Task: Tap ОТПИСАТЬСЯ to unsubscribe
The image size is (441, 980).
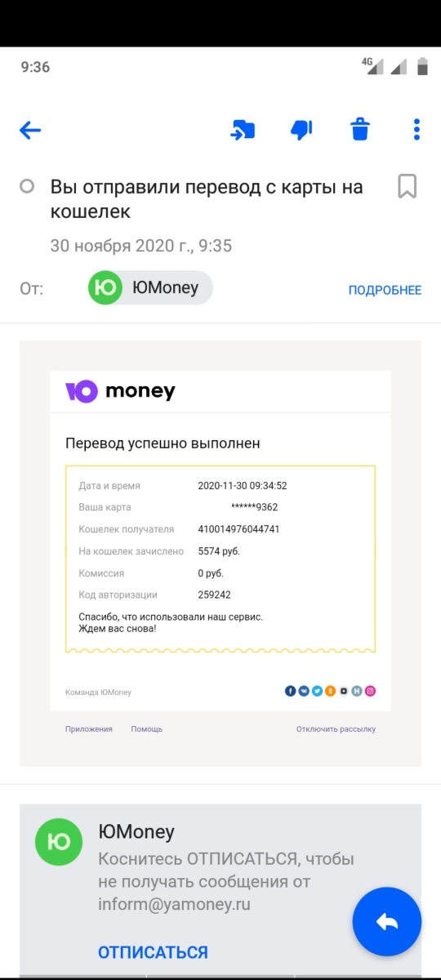Action: click(x=153, y=952)
